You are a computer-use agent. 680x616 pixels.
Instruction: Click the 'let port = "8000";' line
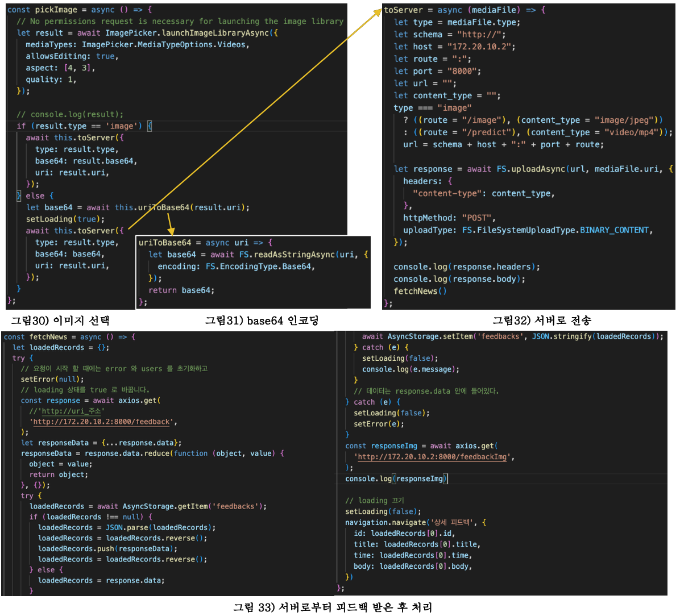(x=438, y=71)
